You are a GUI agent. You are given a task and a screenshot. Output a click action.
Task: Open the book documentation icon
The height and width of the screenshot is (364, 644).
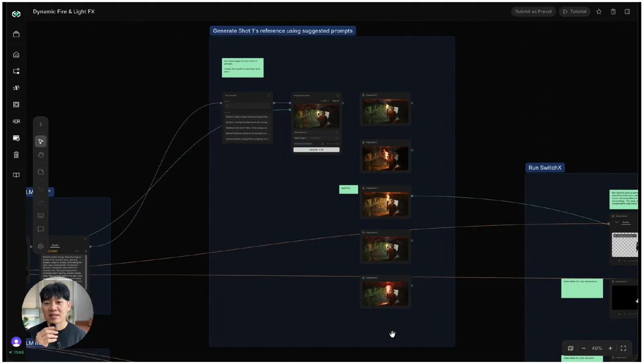coord(16,175)
